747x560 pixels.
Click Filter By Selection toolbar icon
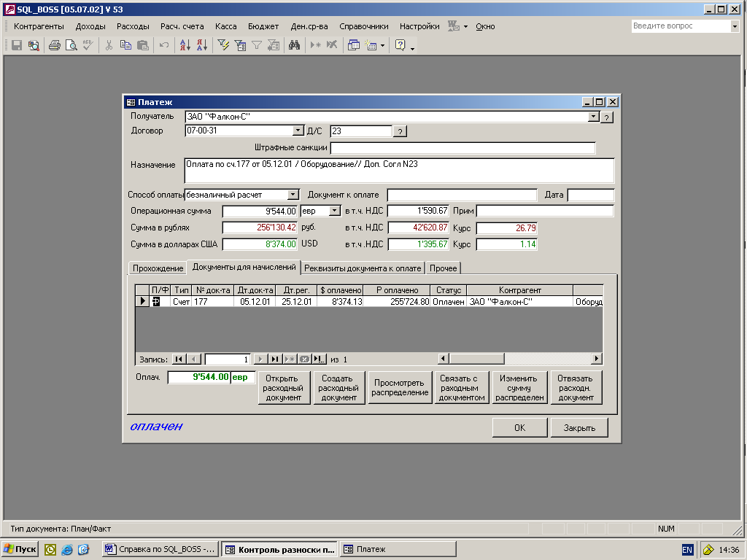point(224,45)
